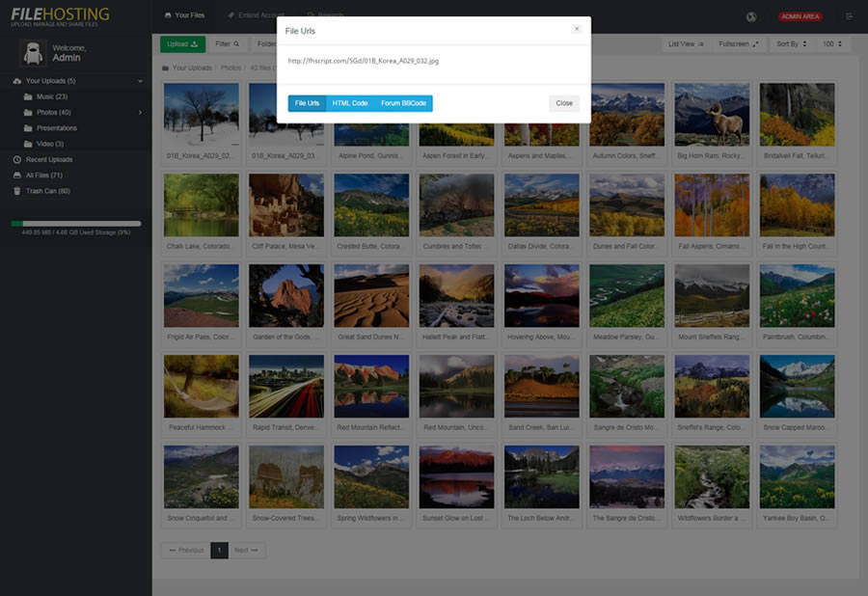Open the Photos (40) folder
Screen dimensions: 868x596
[54, 112]
